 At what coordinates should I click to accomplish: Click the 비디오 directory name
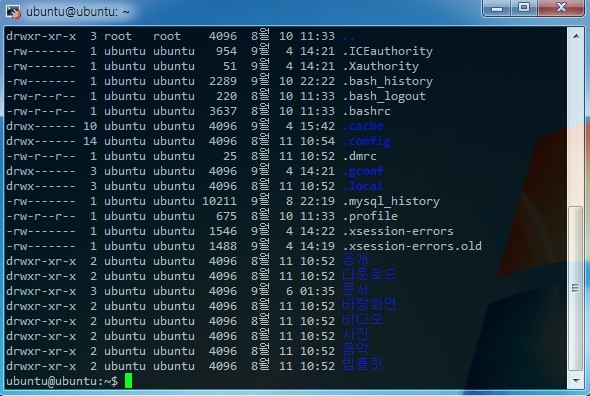click(x=362, y=320)
